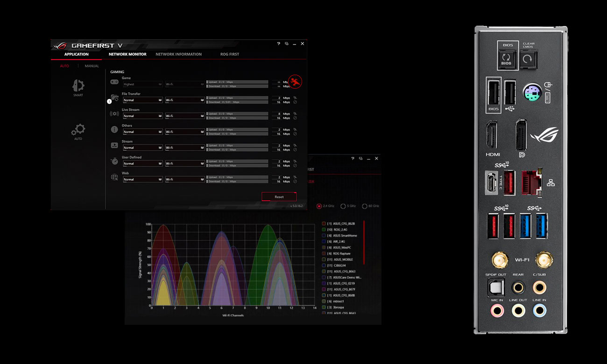
Task: Toggle ROG Rapture network checkbox
Action: tap(324, 253)
